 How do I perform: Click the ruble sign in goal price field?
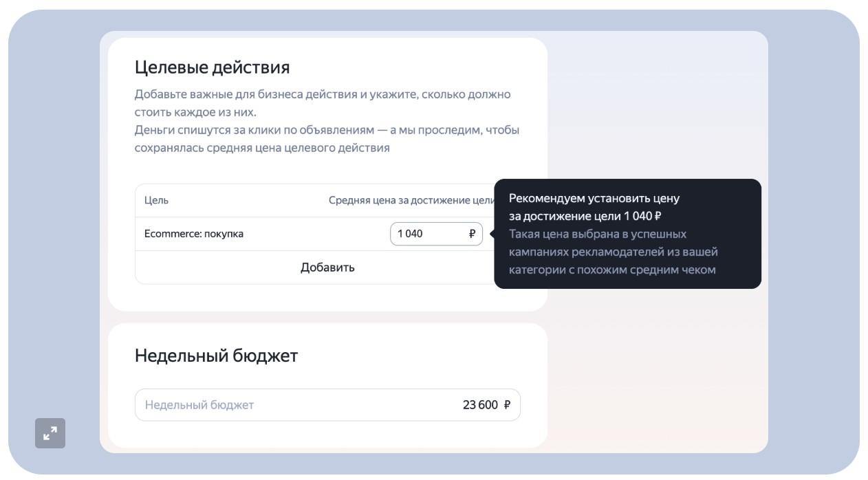[x=472, y=234]
